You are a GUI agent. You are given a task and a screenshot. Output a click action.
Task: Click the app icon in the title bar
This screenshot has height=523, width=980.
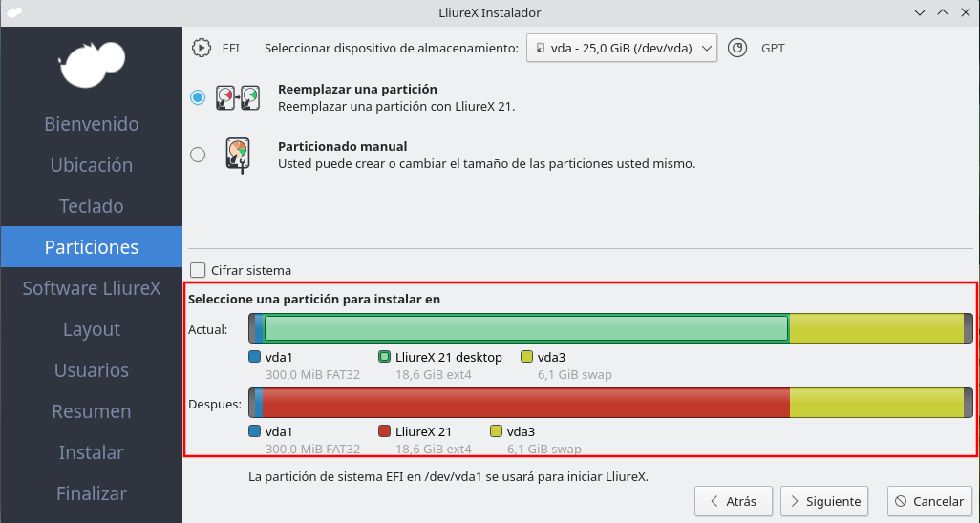pyautogui.click(x=13, y=12)
